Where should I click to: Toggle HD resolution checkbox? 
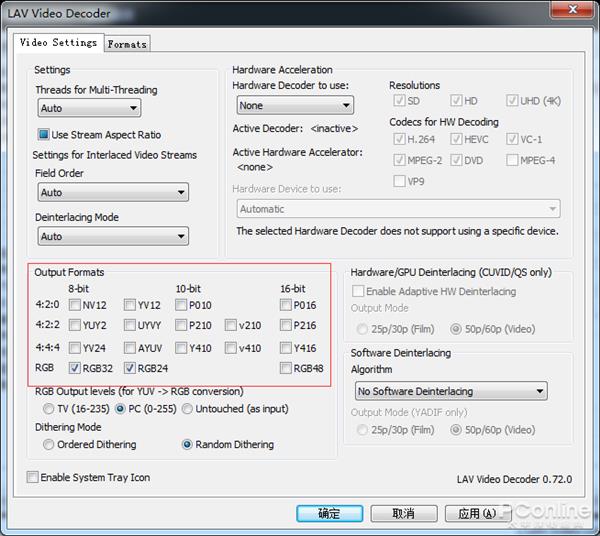[456, 101]
